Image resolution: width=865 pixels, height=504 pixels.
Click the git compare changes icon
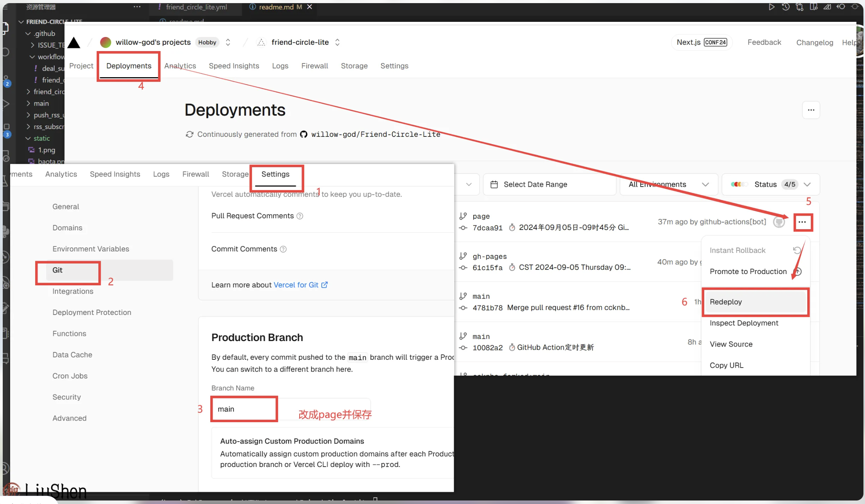[799, 7]
